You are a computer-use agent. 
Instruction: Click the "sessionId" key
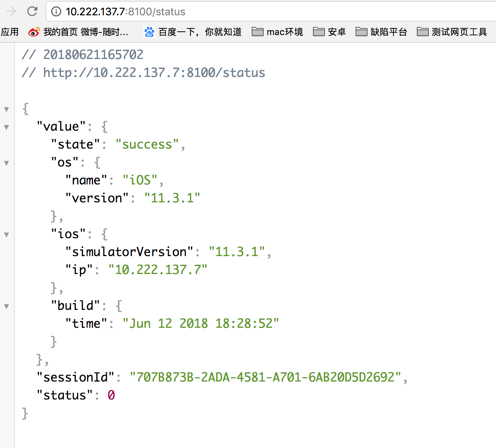[x=75, y=377]
